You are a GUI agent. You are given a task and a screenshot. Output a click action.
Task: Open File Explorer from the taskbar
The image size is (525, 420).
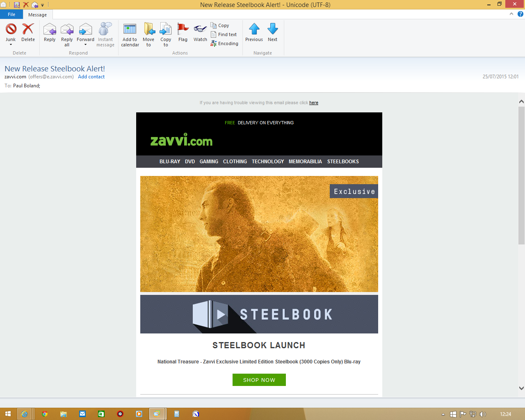(64, 414)
